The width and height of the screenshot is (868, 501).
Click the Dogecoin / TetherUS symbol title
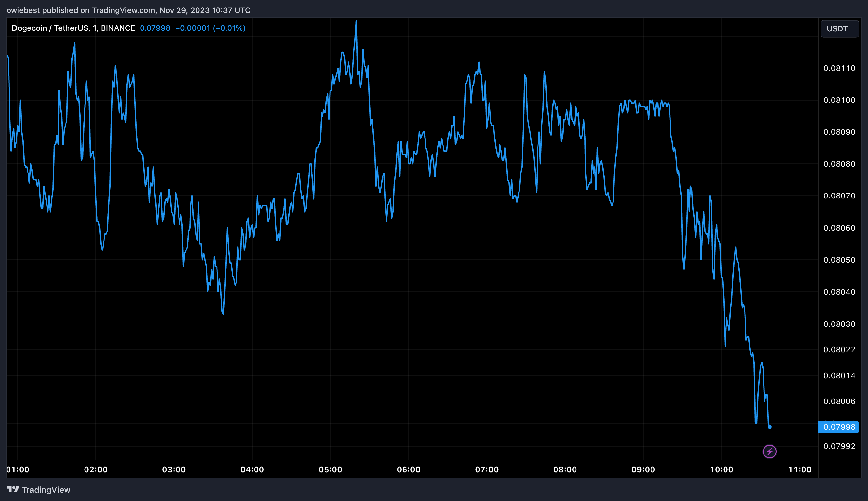tap(73, 28)
